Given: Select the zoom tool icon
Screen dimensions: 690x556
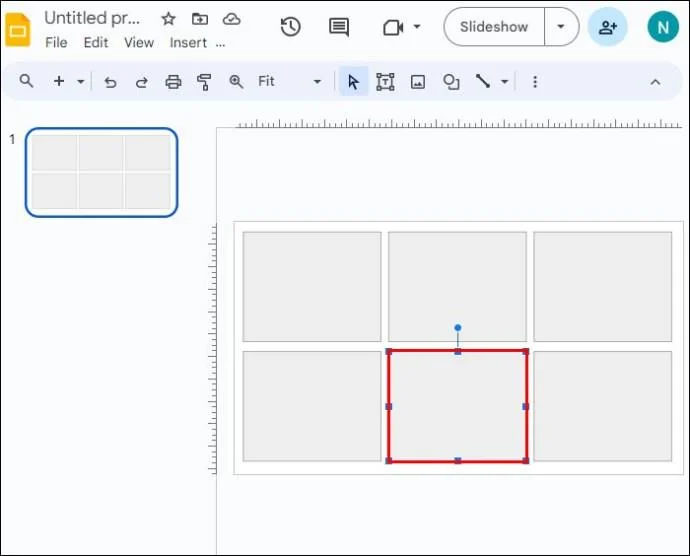Looking at the screenshot, I should (x=236, y=81).
